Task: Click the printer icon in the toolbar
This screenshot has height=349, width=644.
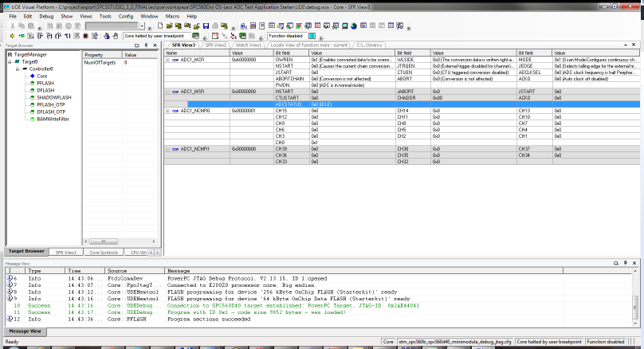Action: (215, 25)
